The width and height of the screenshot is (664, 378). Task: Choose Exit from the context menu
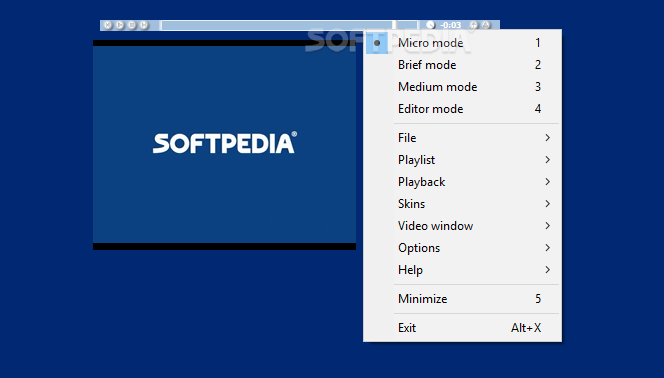click(x=462, y=327)
